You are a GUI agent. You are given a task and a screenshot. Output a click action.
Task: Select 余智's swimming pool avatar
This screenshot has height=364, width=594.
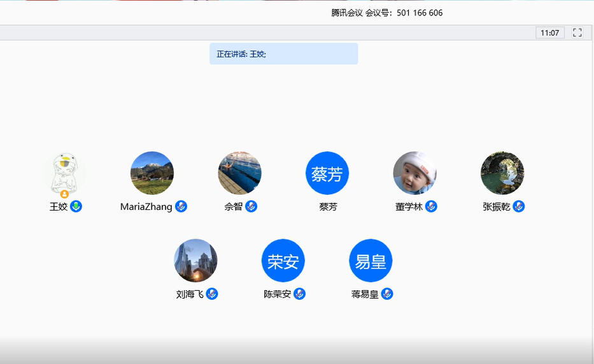239,173
